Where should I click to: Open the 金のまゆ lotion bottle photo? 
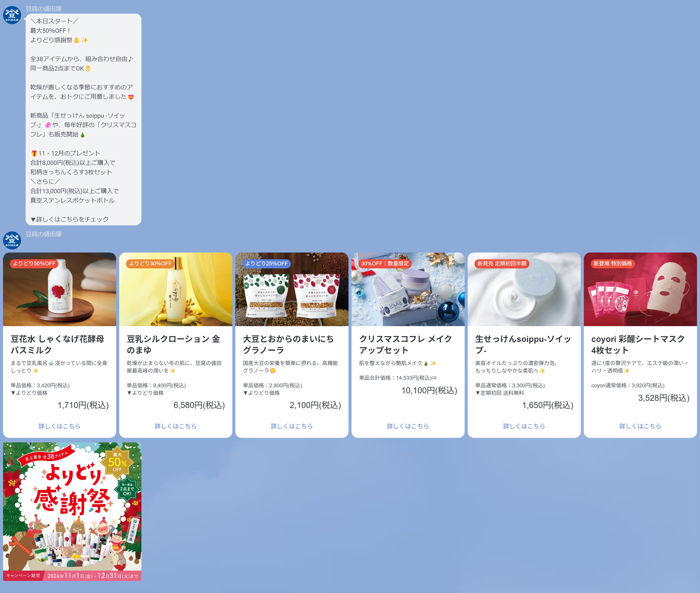tap(176, 290)
